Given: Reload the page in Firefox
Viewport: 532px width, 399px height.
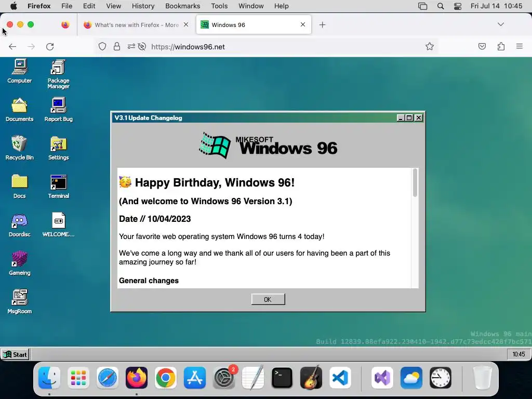Looking at the screenshot, I should click(x=50, y=46).
